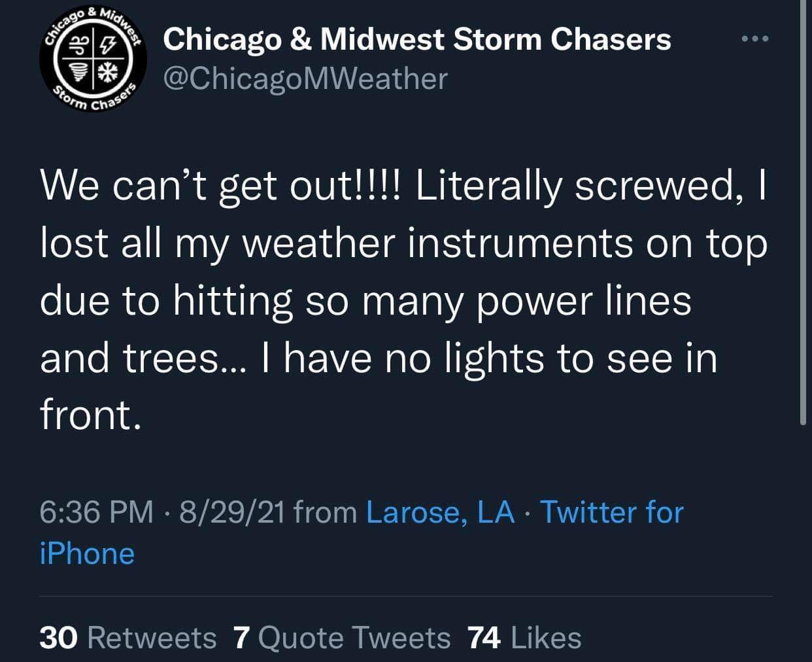The height and width of the screenshot is (662, 812).
Task: Click the wind symbol in the avatar logo
Action: click(x=80, y=45)
